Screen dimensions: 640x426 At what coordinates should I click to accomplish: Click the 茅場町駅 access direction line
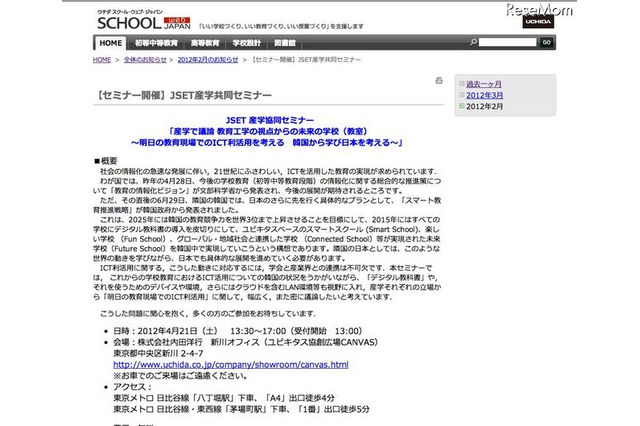[x=241, y=409]
